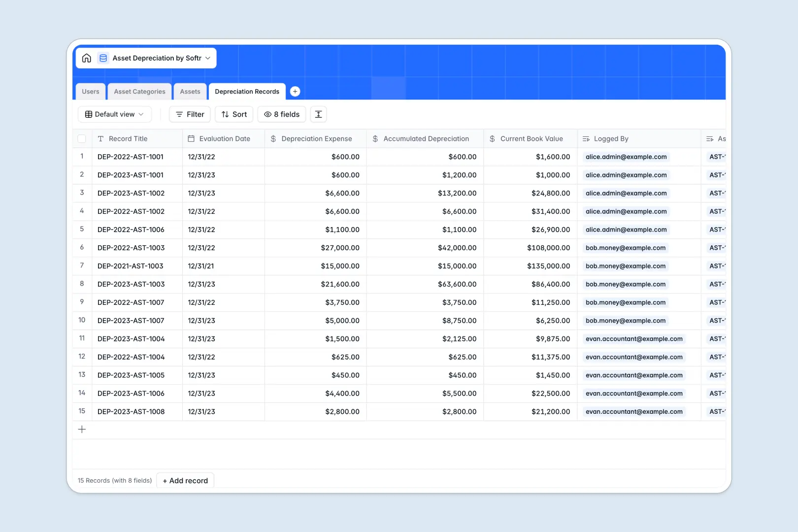Image resolution: width=798 pixels, height=532 pixels.
Task: Select the Logged By column header
Action: 639,139
